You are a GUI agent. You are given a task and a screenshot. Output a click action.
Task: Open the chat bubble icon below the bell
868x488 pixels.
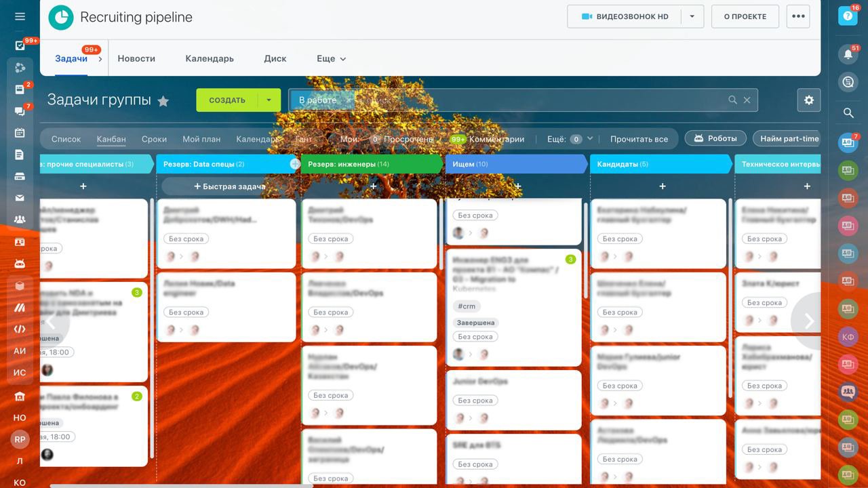point(848,83)
